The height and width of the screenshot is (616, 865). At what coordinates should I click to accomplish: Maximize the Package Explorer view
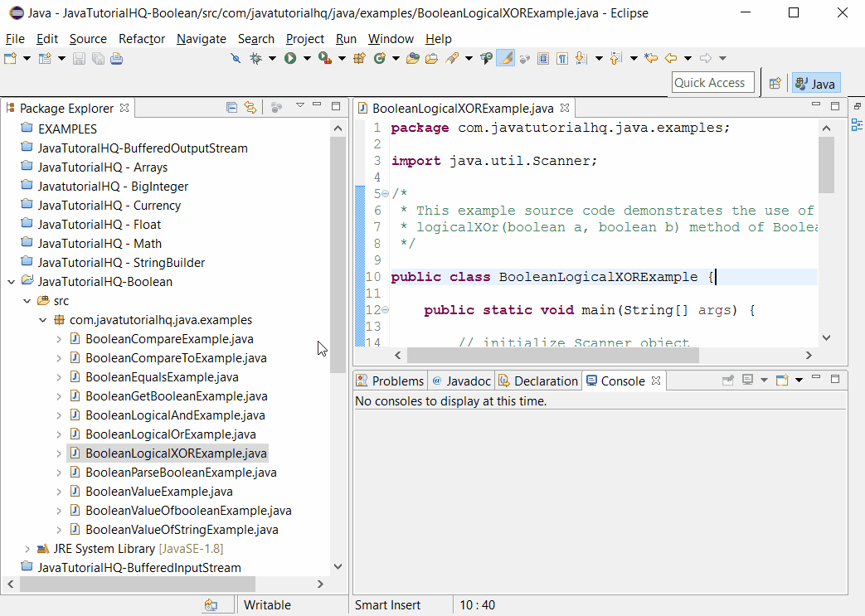click(336, 106)
